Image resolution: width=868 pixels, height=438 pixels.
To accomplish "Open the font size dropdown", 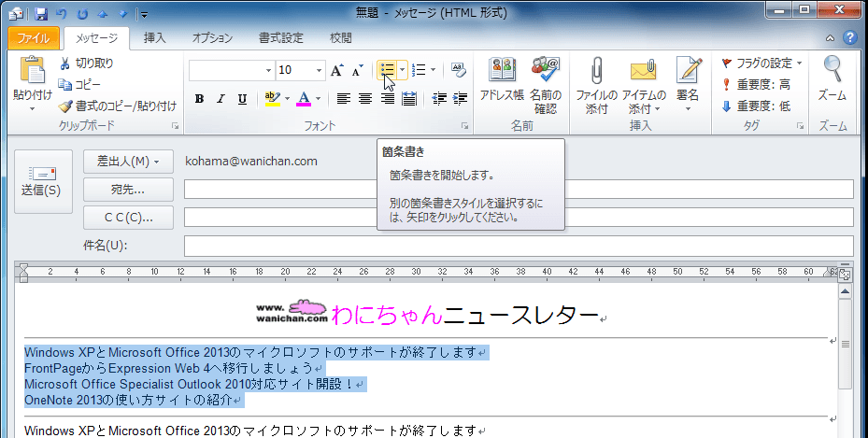I will 319,70.
